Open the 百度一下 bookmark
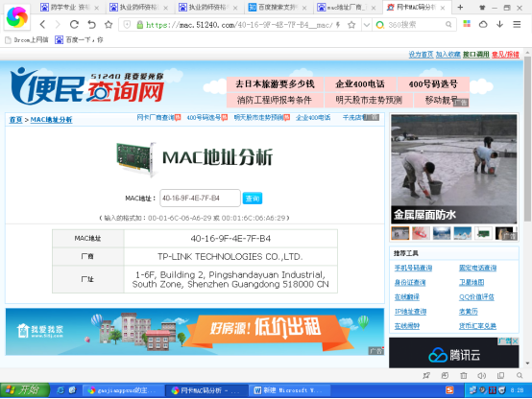 [79, 40]
